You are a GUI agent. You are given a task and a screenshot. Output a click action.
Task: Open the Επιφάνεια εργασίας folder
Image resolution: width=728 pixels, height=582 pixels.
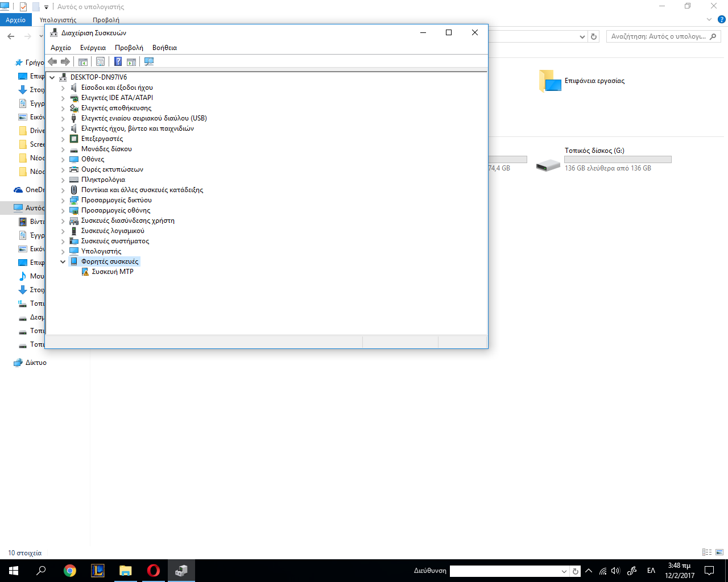(x=594, y=81)
